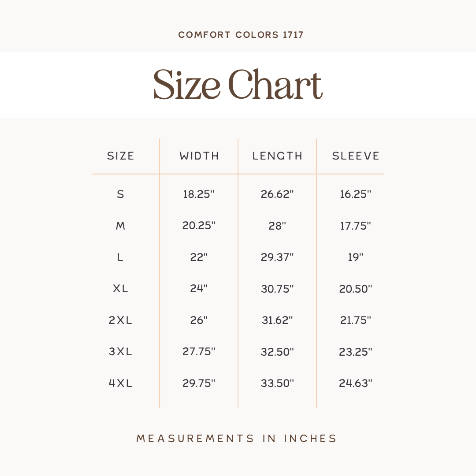Select the SLEEVE column header
The image size is (476, 476).
point(356,156)
